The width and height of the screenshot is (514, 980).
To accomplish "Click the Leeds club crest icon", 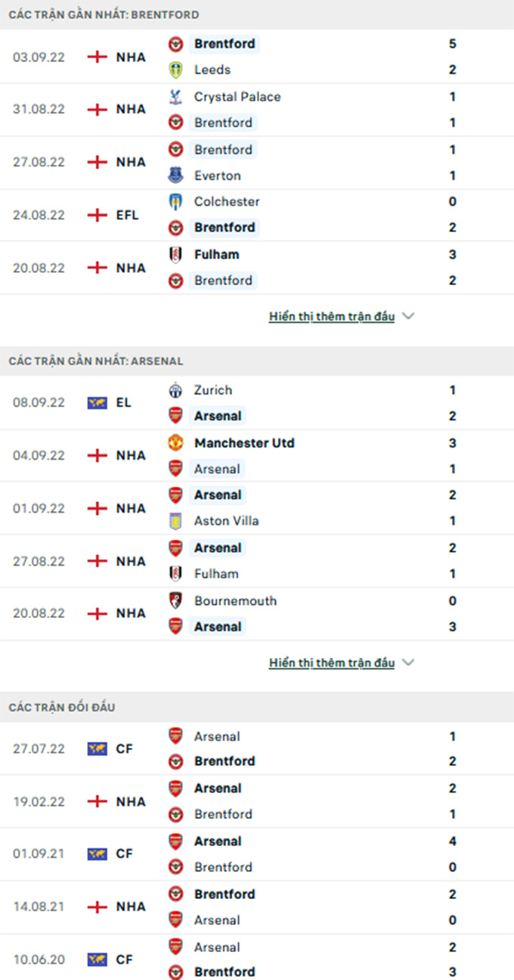I will pyautogui.click(x=175, y=70).
